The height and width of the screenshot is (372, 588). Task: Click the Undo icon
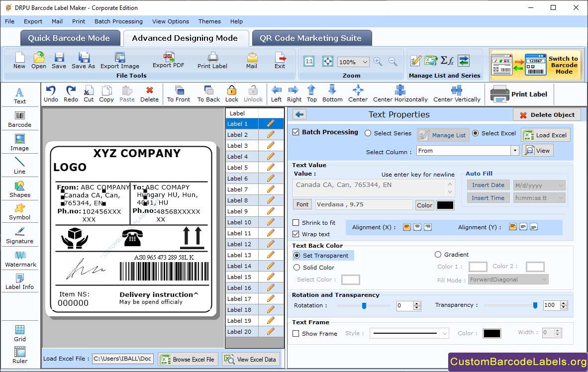[x=51, y=94]
